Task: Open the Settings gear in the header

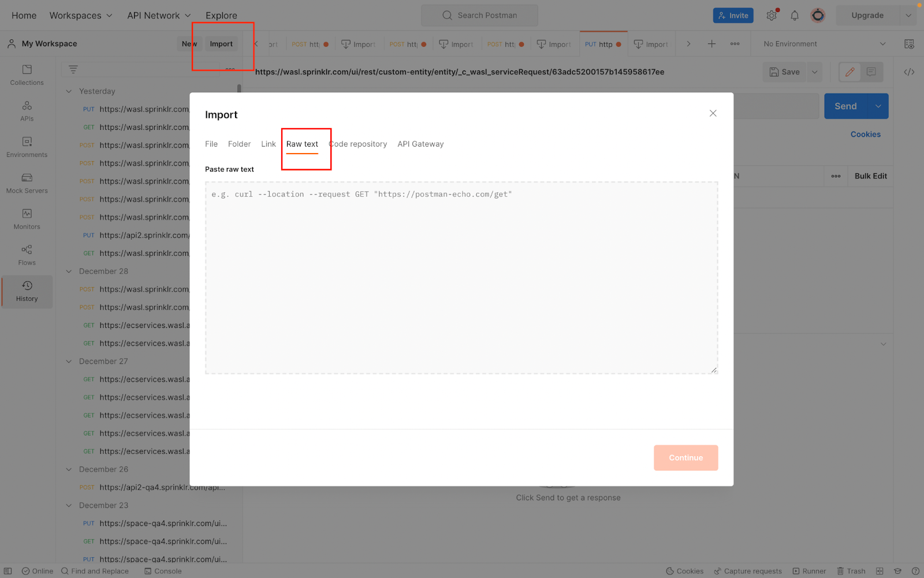Action: coord(772,16)
